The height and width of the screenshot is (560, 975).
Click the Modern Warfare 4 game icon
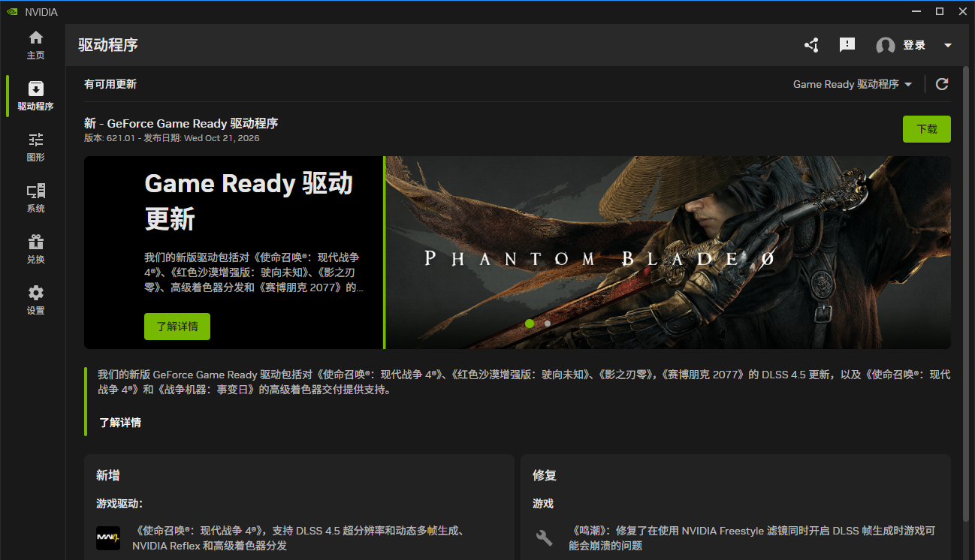point(108,538)
